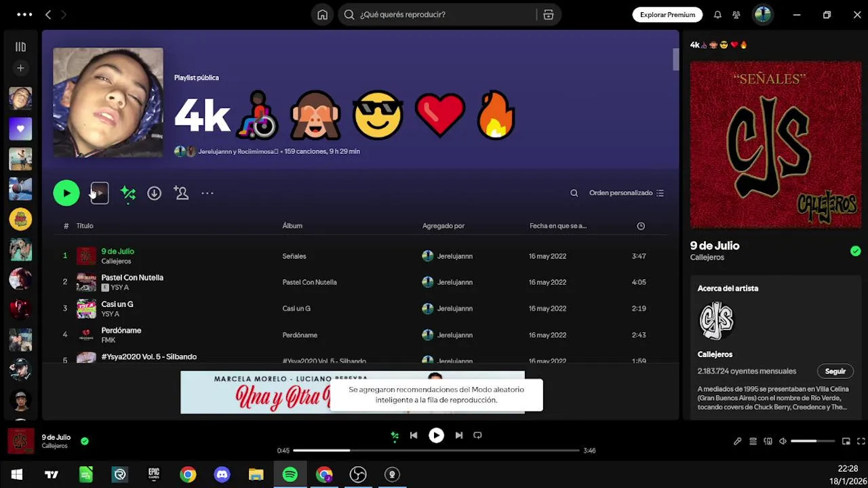Open the Liked Songs heart playlist in the sidebar
The height and width of the screenshot is (488, 868).
[20, 129]
